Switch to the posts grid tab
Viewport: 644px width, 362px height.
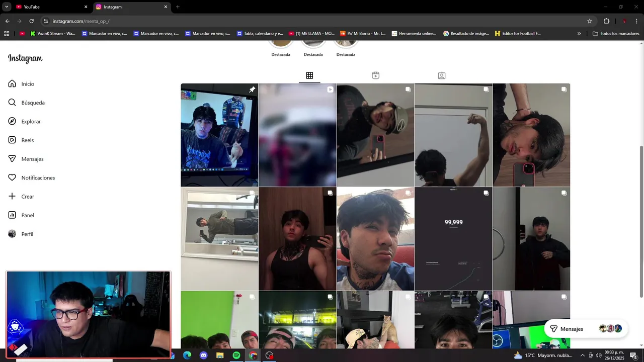(x=309, y=75)
